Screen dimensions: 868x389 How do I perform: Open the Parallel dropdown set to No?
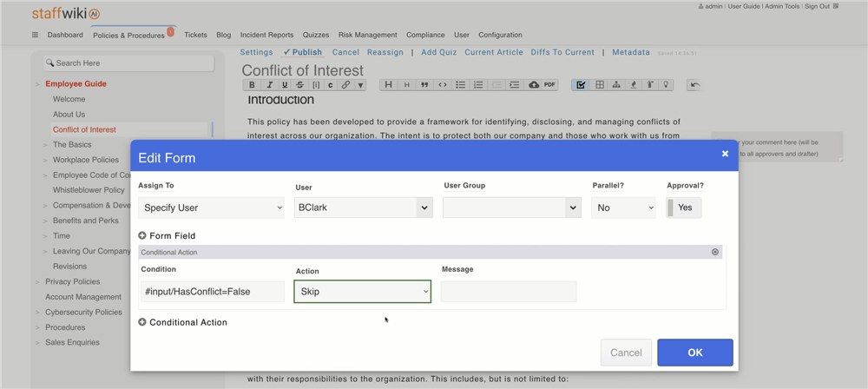[623, 208]
